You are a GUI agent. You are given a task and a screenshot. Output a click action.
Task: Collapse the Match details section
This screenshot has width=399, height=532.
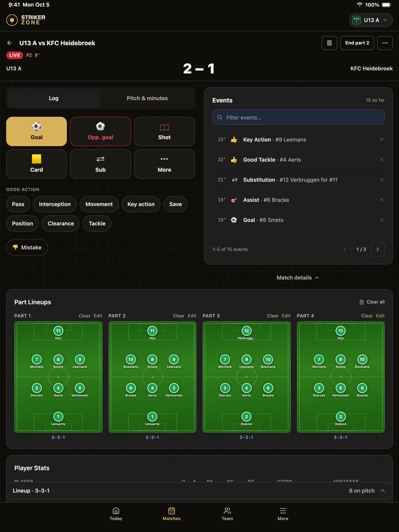pyautogui.click(x=298, y=278)
